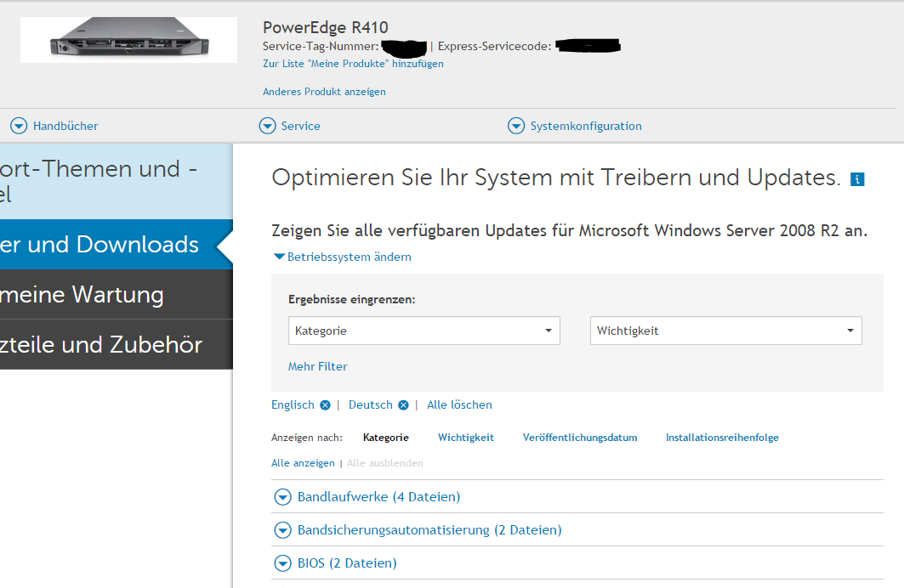The height and width of the screenshot is (588, 904).
Task: Click the circle arrow icon next to Service
Action: point(268,126)
